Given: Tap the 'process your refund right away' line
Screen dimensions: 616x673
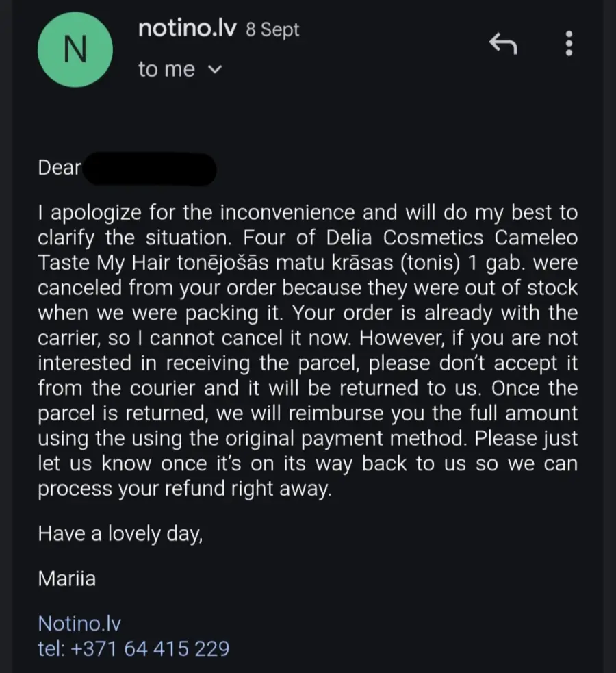Looking at the screenshot, I should [184, 489].
